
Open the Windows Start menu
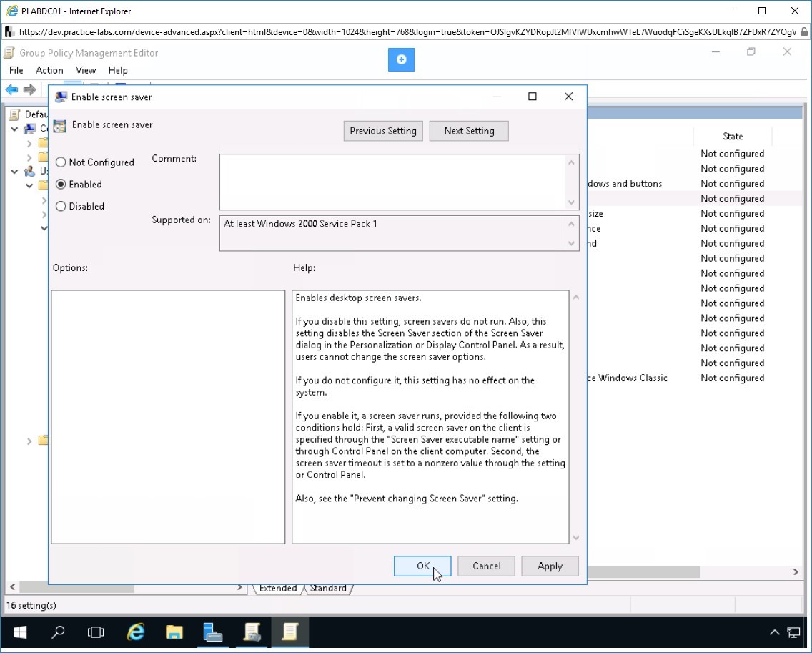[x=20, y=632]
